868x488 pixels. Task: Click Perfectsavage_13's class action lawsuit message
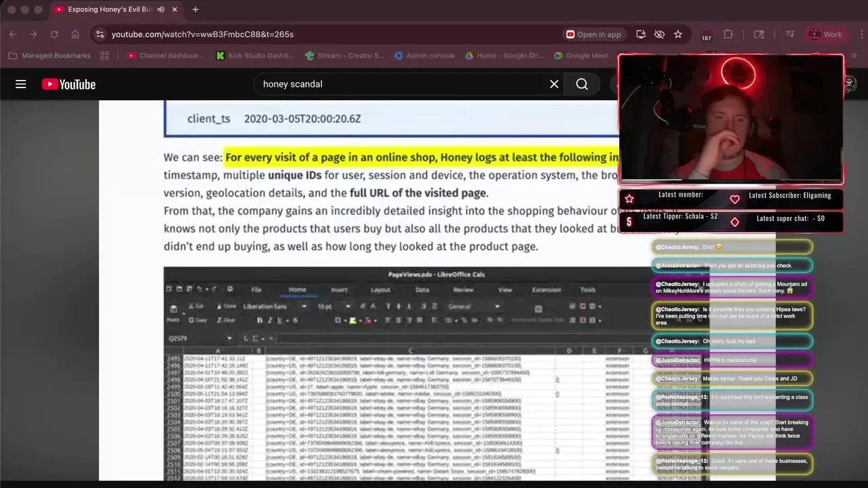coord(732,400)
